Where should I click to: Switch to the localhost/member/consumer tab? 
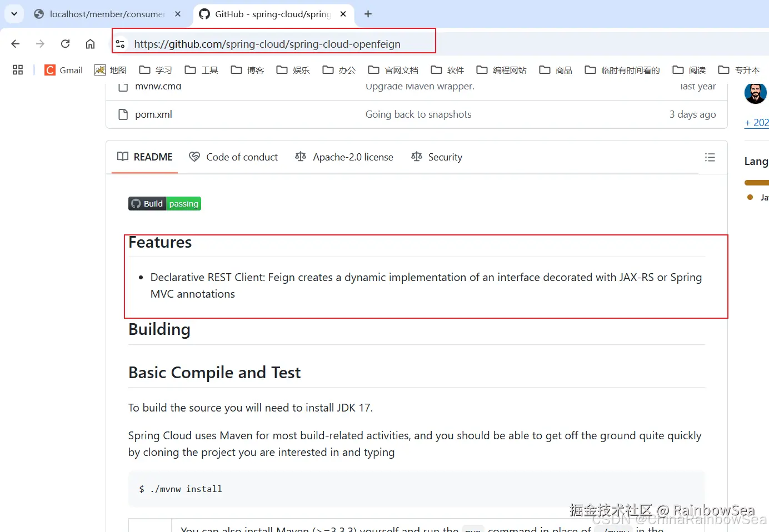click(108, 14)
